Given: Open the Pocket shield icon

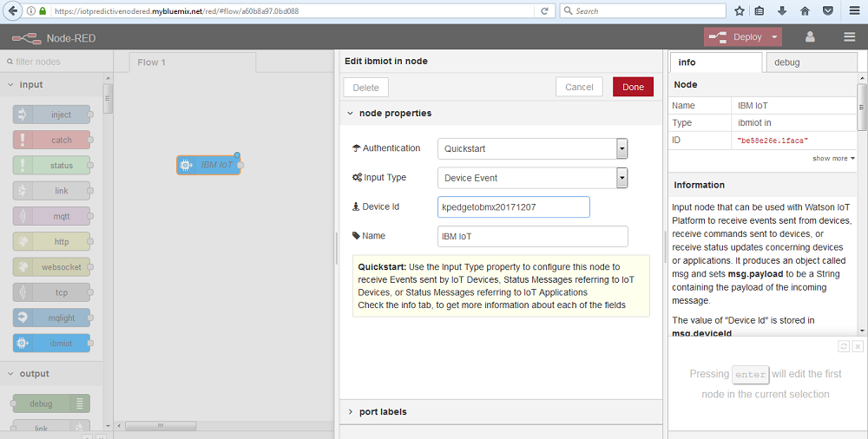Looking at the screenshot, I should point(827,10).
